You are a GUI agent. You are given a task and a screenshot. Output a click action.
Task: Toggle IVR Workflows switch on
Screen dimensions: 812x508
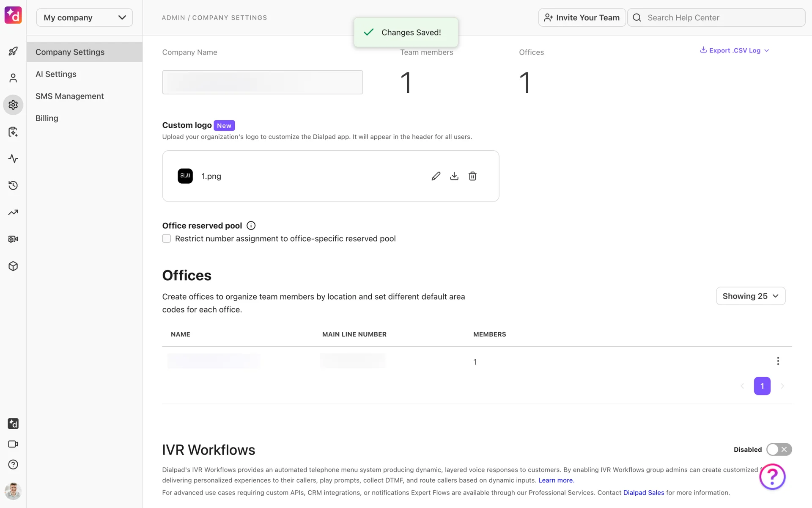pos(779,449)
